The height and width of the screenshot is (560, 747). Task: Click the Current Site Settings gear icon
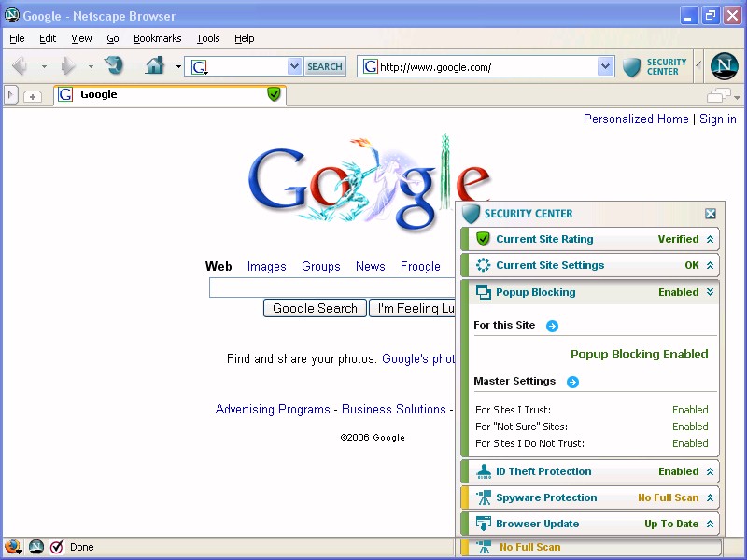(483, 265)
